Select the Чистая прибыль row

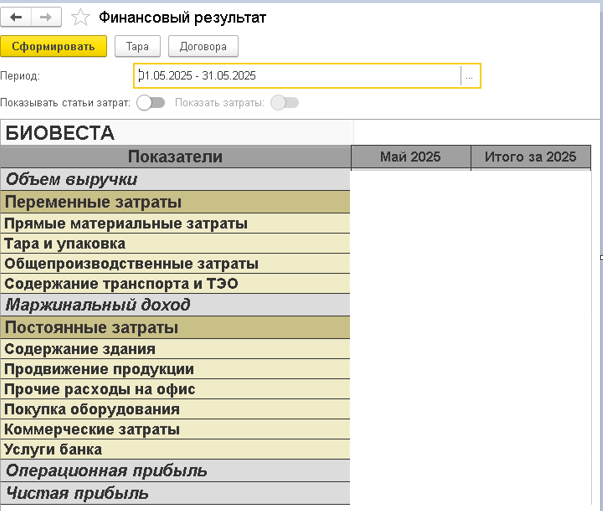click(x=175, y=493)
